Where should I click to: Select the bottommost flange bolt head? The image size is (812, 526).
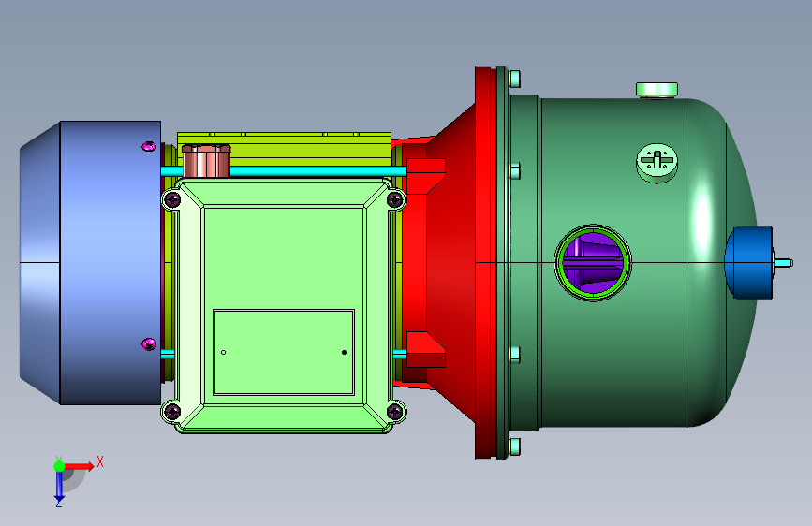514,446
